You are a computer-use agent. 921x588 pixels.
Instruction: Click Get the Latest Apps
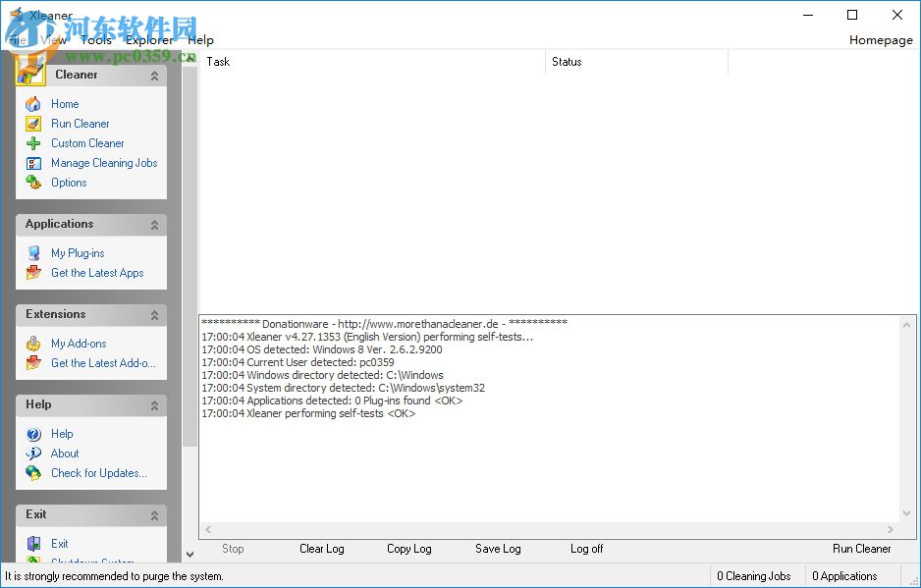click(x=94, y=272)
